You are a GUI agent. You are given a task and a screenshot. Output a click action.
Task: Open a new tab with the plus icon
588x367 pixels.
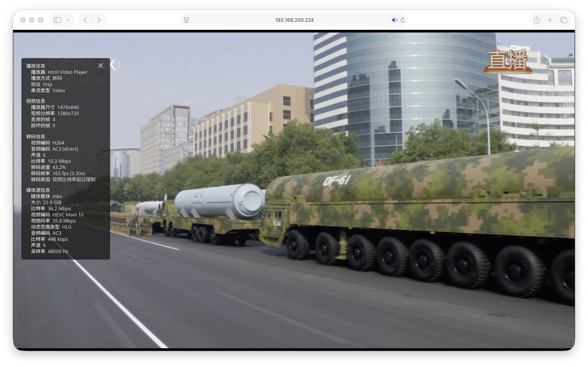pyautogui.click(x=550, y=20)
